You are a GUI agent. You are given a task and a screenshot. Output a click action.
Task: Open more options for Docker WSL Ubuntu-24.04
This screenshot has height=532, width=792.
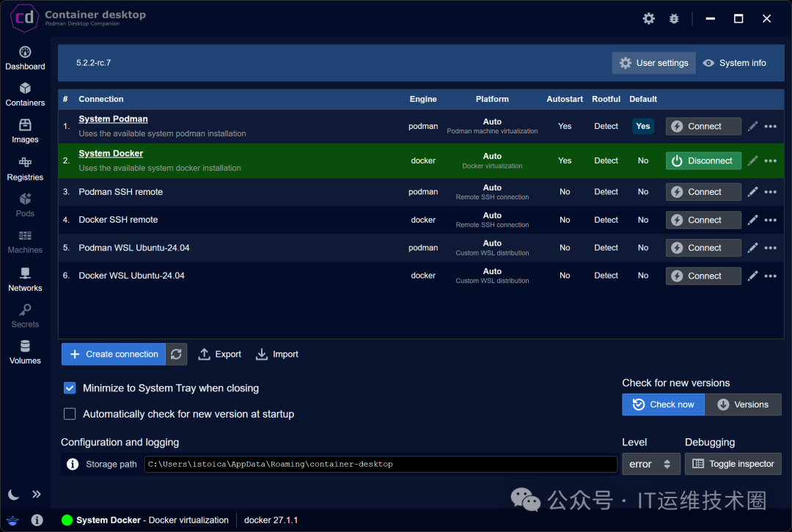[770, 276]
